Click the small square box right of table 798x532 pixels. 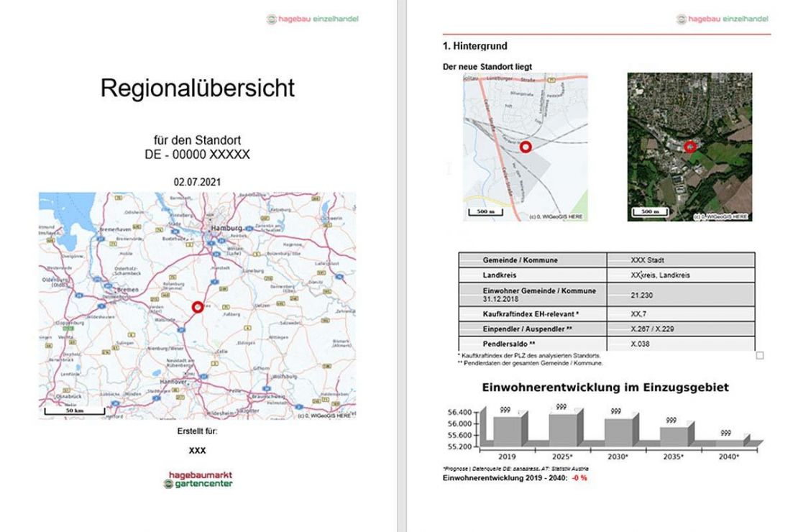tap(760, 355)
